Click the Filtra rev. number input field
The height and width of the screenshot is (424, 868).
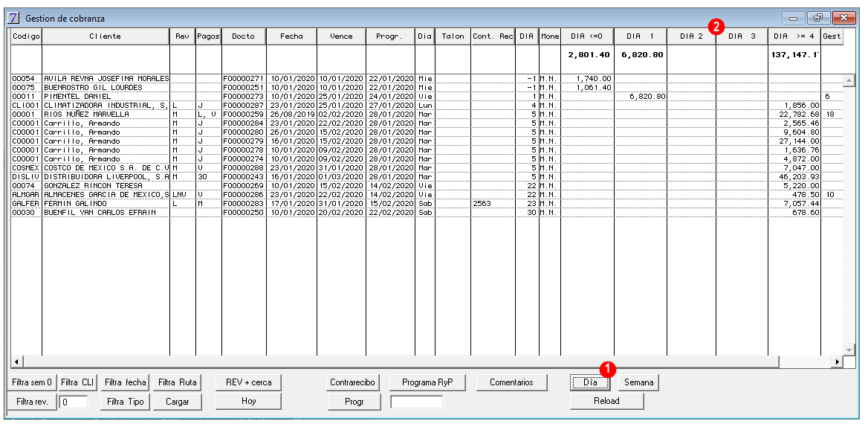[x=73, y=402]
